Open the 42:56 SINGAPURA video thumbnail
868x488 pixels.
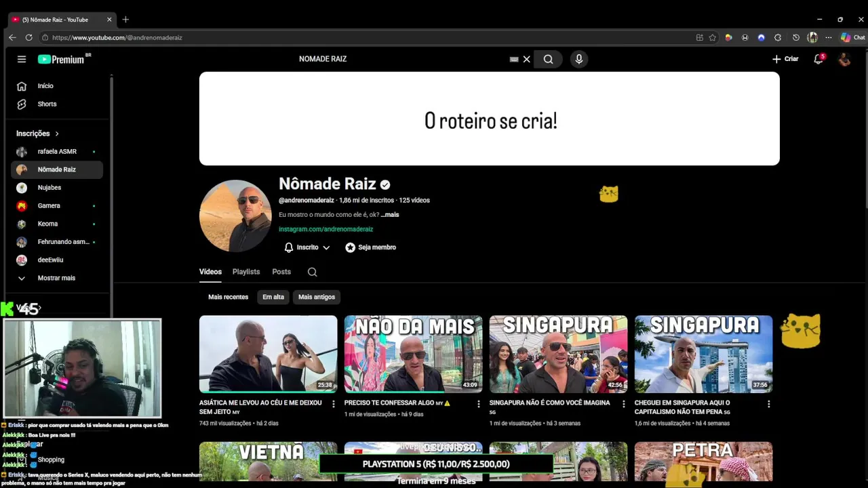tap(558, 354)
